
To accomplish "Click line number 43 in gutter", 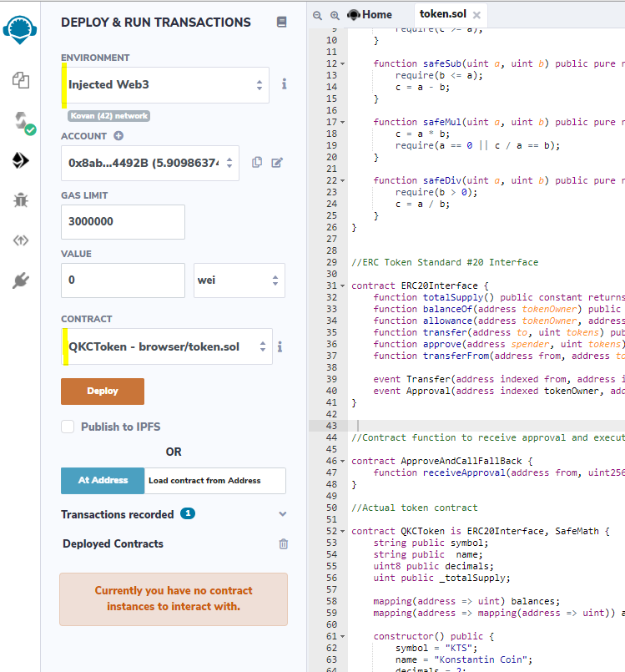I will click(x=331, y=426).
